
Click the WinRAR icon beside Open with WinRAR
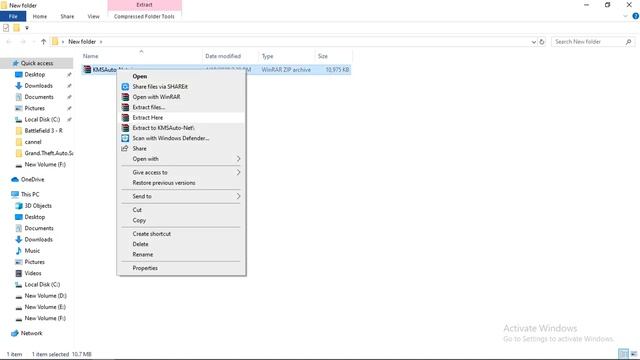[x=125, y=97]
